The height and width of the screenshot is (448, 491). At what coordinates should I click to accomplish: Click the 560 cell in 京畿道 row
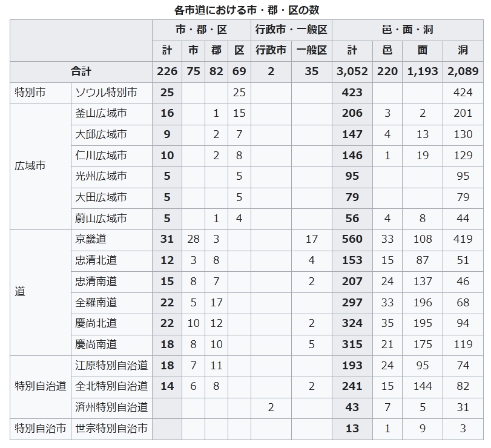[352, 239]
